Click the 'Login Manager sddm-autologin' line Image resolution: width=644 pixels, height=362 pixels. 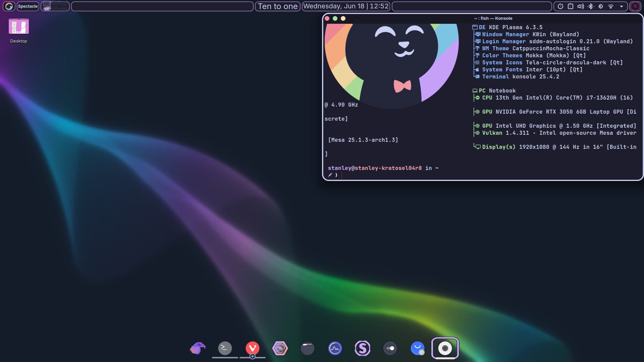pos(553,41)
